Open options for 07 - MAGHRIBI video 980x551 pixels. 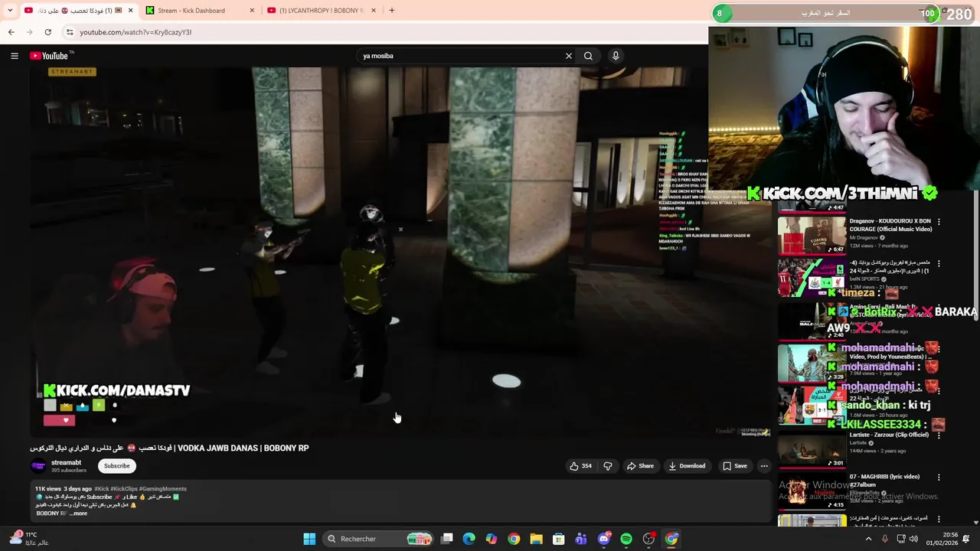(x=939, y=478)
